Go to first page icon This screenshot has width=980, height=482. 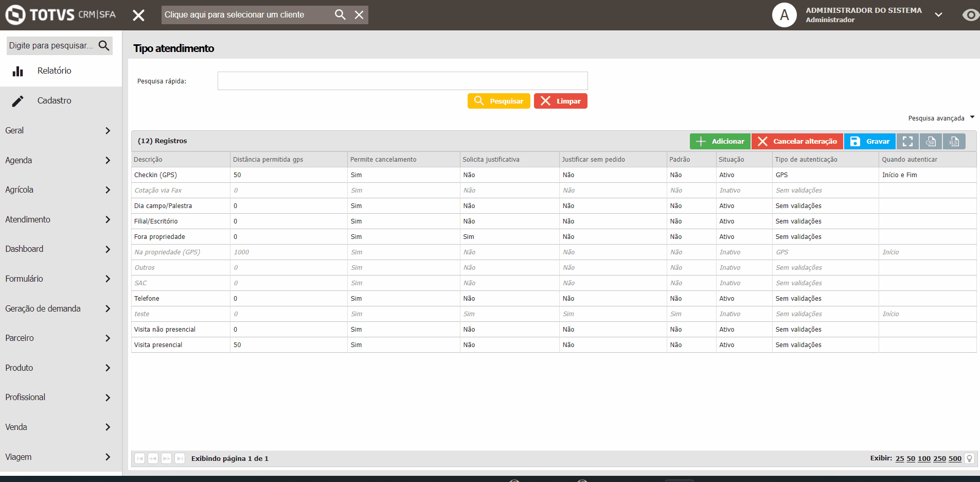[x=139, y=458]
